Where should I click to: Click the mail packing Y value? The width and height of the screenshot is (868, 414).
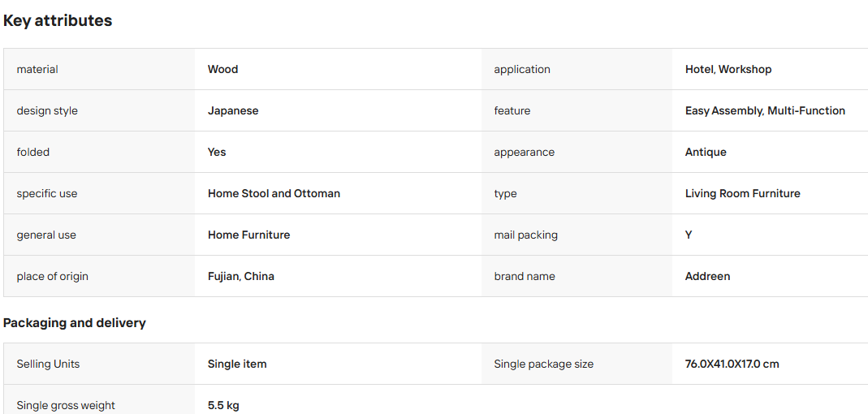click(x=688, y=235)
